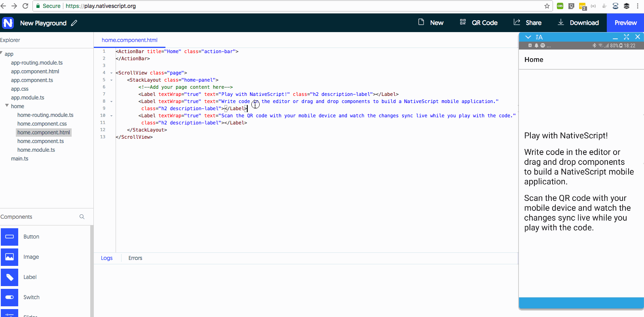This screenshot has width=644, height=317.
Task: Open home.module.ts file
Action: click(36, 150)
